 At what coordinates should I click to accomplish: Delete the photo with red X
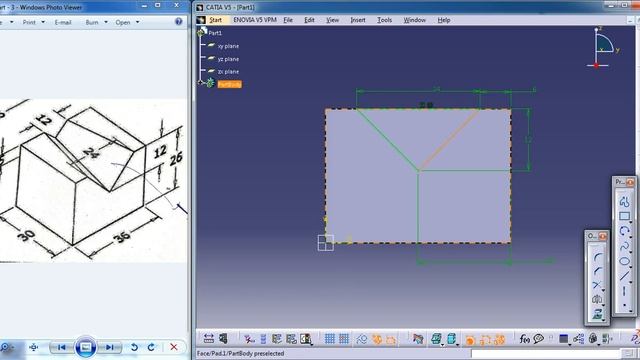coord(173,347)
